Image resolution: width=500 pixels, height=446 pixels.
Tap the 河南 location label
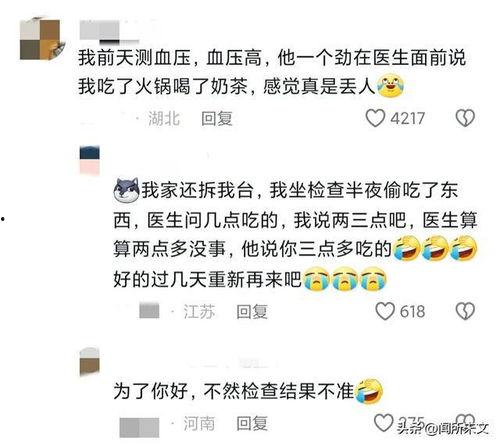[199, 424]
